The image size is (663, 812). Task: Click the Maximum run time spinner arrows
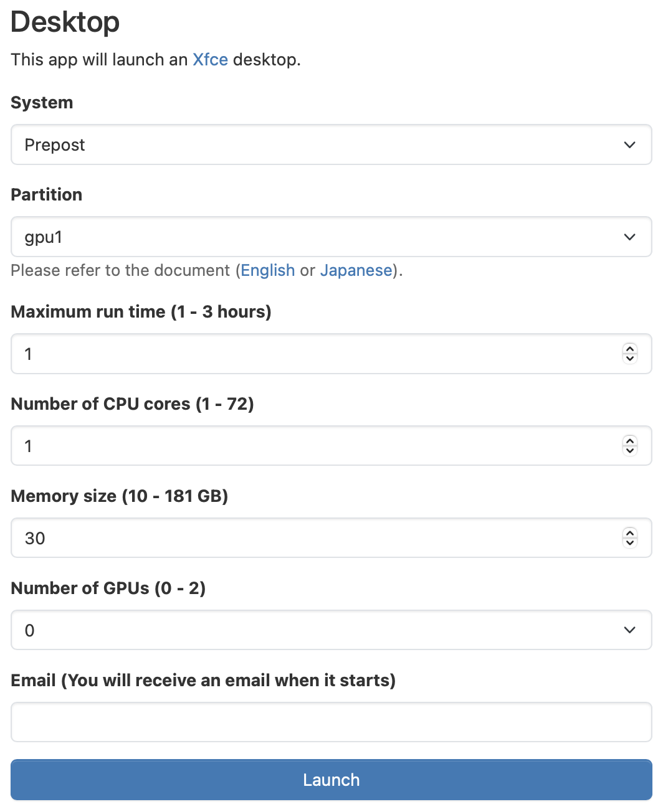tap(630, 354)
